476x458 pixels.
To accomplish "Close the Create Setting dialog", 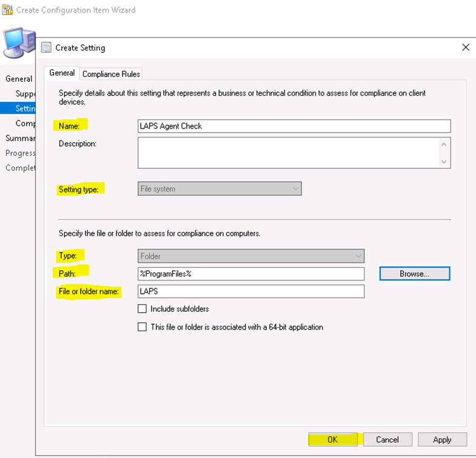I will (x=465, y=47).
